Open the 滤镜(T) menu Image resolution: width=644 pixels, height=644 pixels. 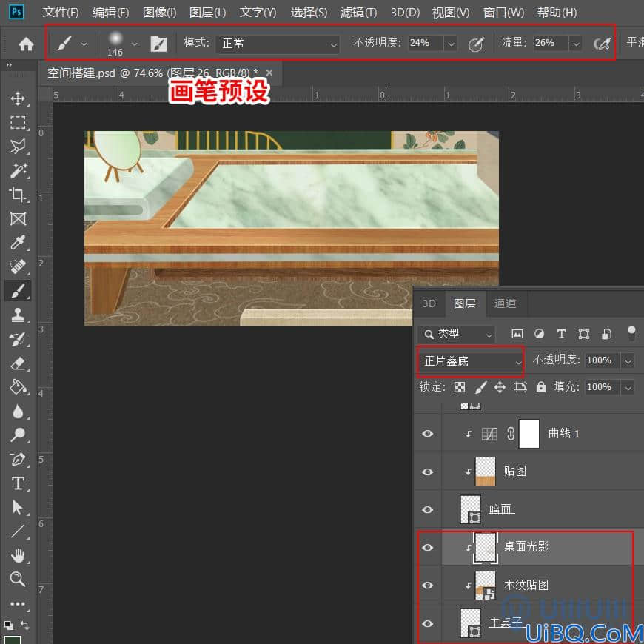pyautogui.click(x=358, y=13)
